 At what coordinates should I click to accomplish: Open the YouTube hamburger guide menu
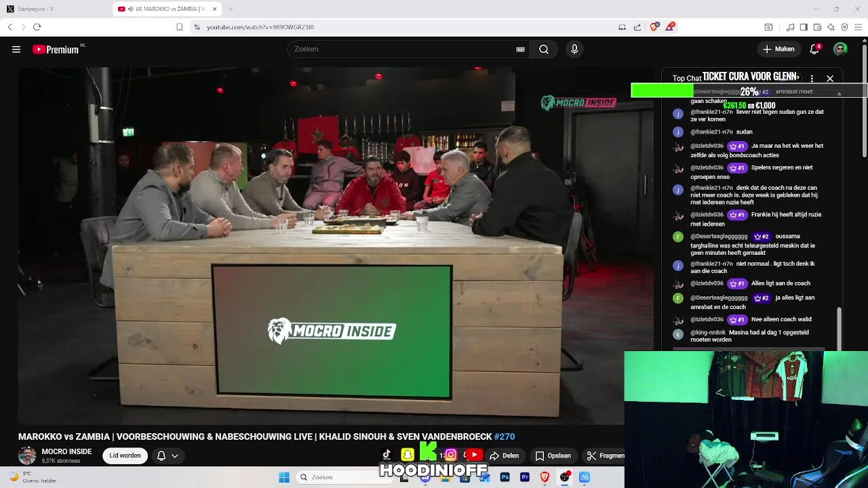(16, 49)
